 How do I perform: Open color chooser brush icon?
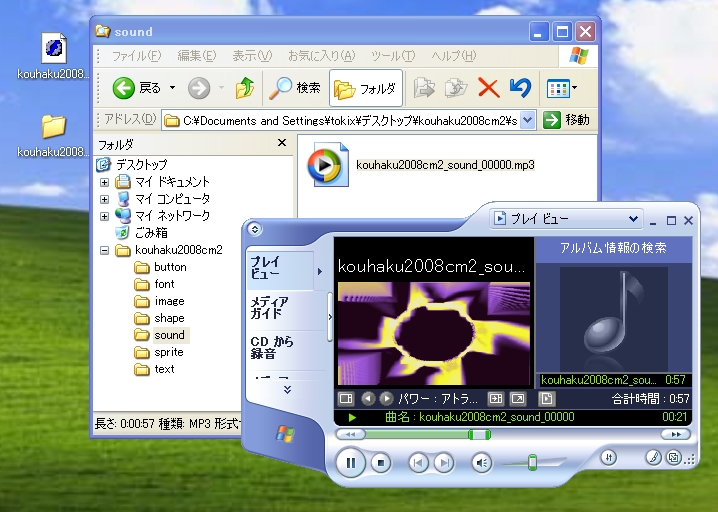(653, 457)
